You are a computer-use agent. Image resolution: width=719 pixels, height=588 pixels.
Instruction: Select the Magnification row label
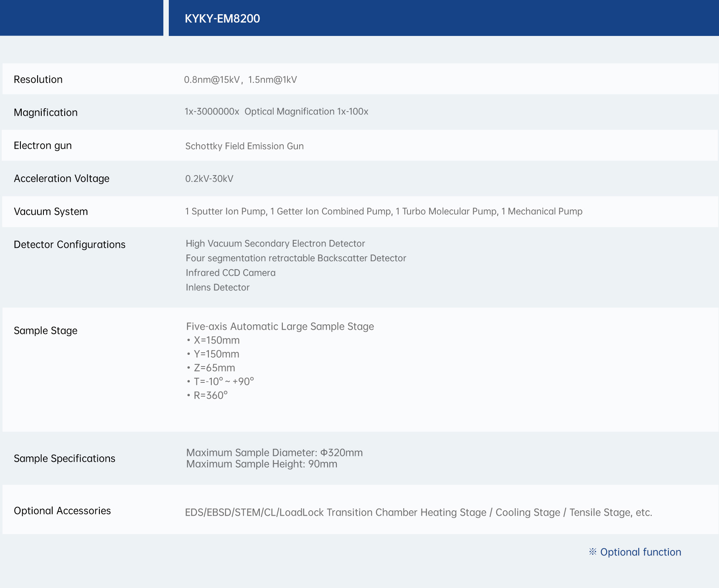click(46, 112)
